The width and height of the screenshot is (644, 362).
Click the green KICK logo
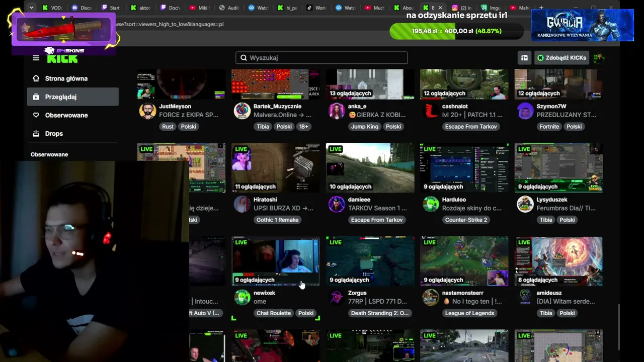pyautogui.click(x=62, y=58)
